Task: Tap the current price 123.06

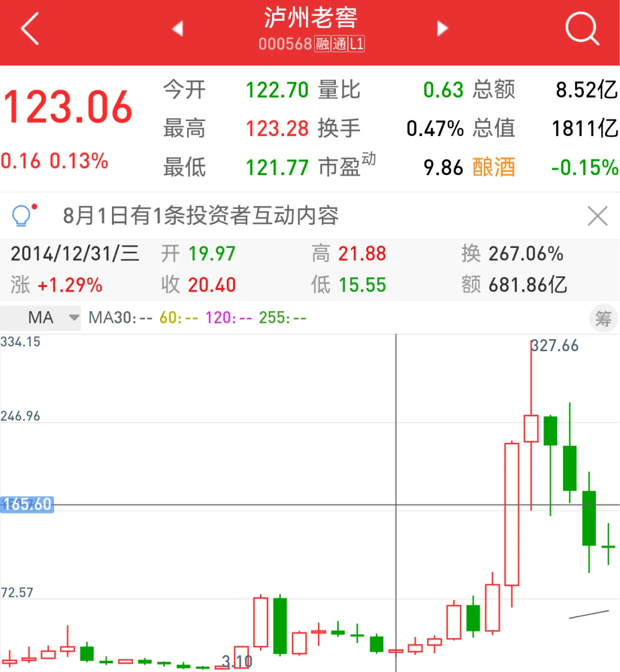Action: click(68, 107)
